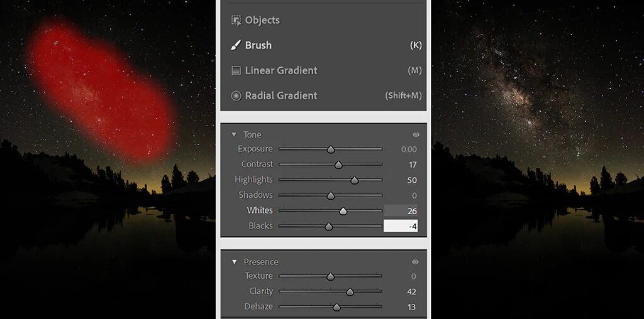Click the Brush menu label
This screenshot has height=319, width=644.
258,45
